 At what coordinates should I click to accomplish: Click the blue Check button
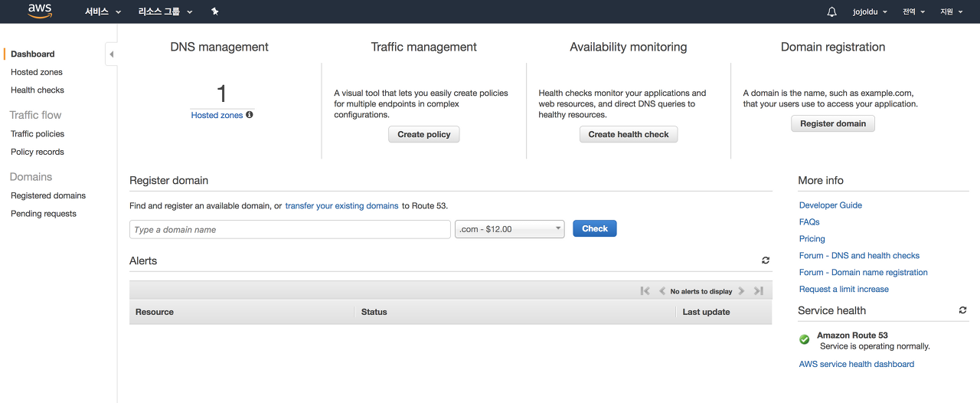pyautogui.click(x=595, y=228)
